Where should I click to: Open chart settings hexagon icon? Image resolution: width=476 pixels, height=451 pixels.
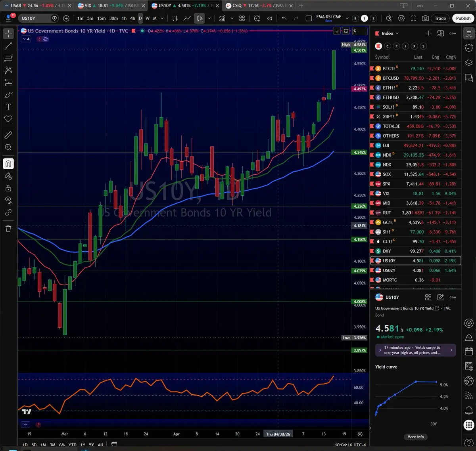[x=401, y=18]
